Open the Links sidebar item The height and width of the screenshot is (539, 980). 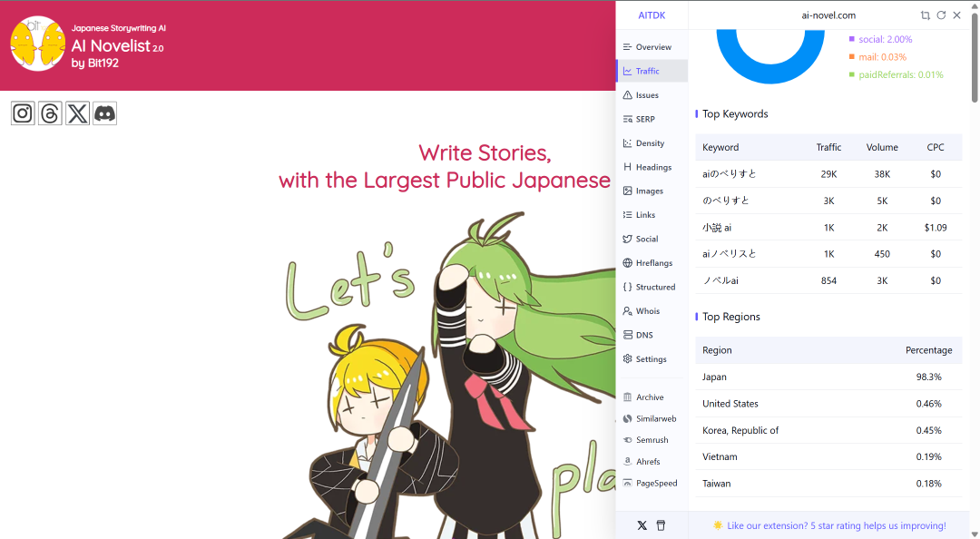pos(652,214)
